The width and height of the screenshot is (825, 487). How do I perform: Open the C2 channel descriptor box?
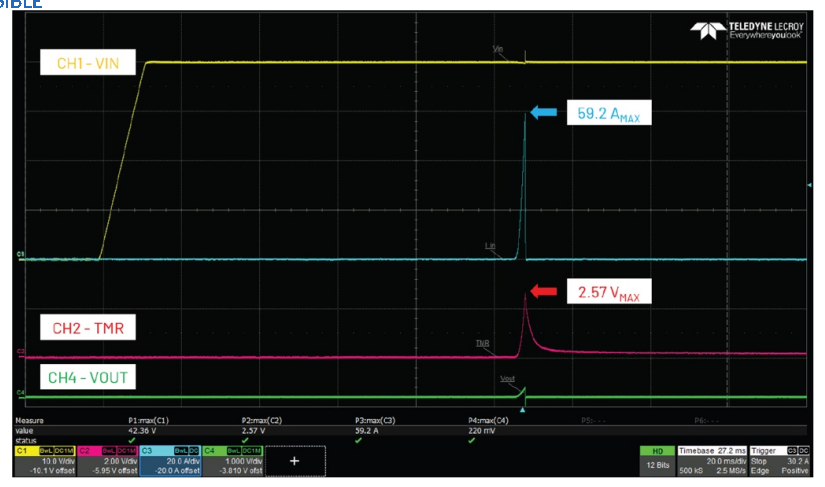108,461
